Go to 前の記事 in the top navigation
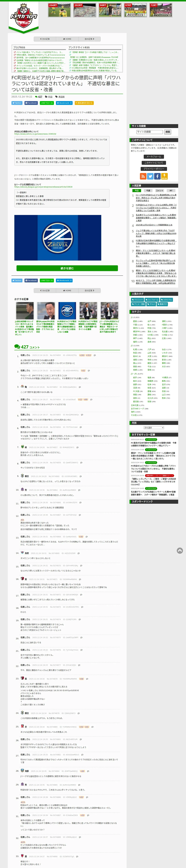The width and height of the screenshot is (186, 868). tap(90, 39)
